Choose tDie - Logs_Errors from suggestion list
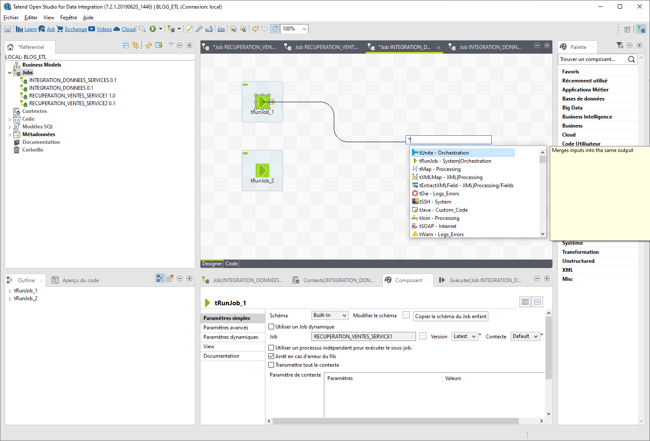This screenshot has width=650, height=441. click(439, 194)
